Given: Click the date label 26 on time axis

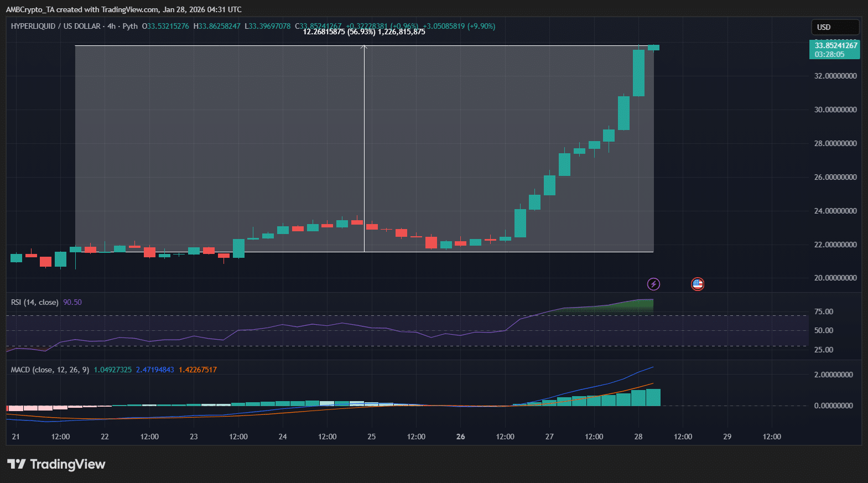Looking at the screenshot, I should click(460, 437).
